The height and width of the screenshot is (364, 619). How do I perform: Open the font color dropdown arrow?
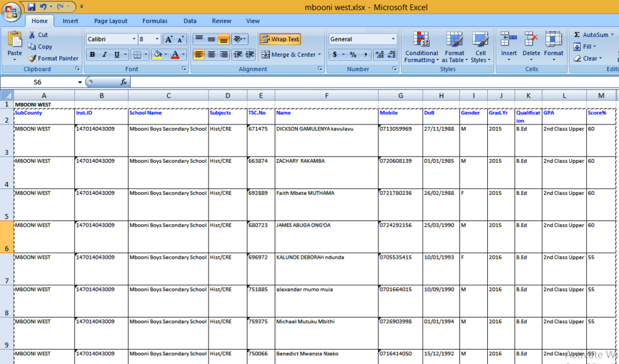pyautogui.click(x=183, y=54)
